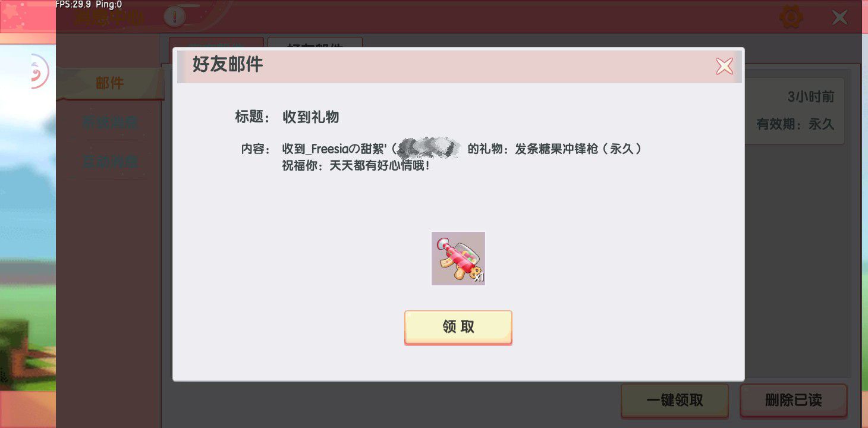This screenshot has height=428, width=868.
Task: Click the FPS and Ping status text
Action: click(x=89, y=5)
